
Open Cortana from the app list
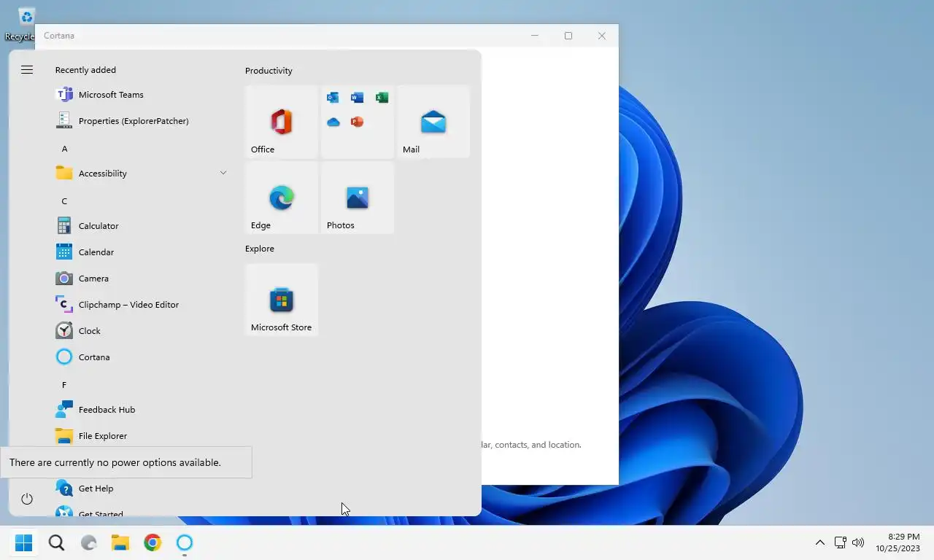pos(142,357)
